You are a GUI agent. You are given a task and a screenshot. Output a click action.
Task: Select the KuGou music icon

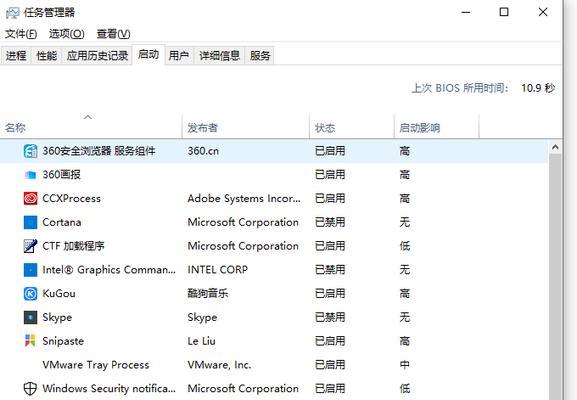coord(30,294)
